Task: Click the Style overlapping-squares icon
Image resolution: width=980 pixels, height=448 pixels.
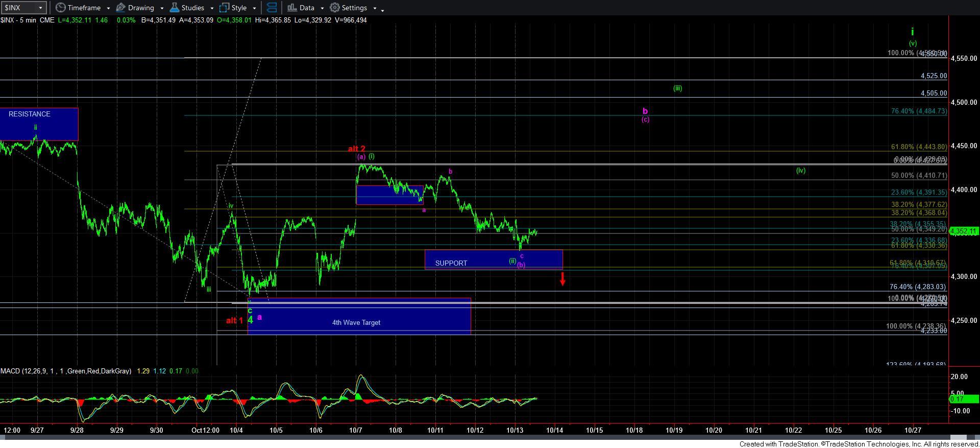Action: coord(224,8)
